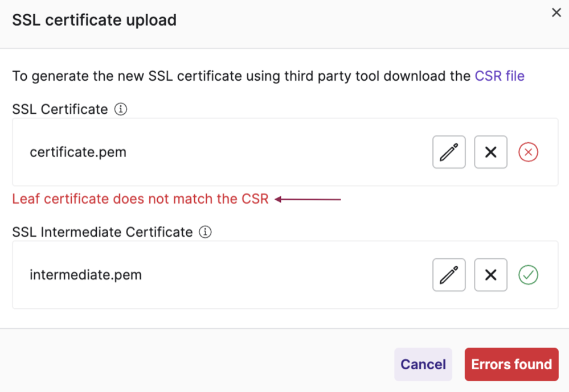The width and height of the screenshot is (569, 392).
Task: Close the SSL certificate upload dialog
Action: point(556,13)
